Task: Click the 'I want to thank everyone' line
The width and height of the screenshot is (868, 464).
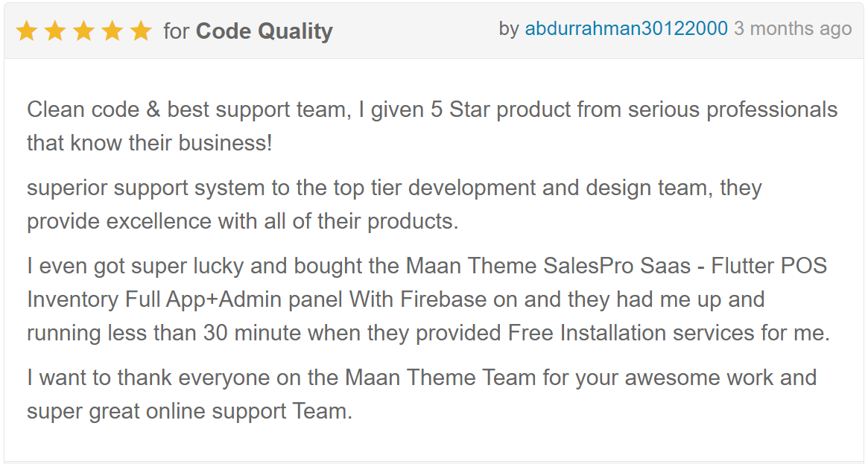Action: [422, 378]
